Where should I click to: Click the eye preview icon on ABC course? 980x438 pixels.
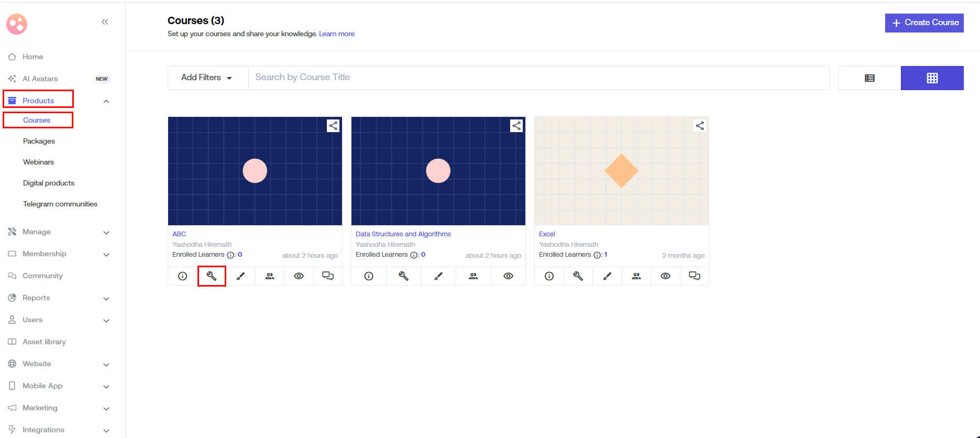click(299, 276)
